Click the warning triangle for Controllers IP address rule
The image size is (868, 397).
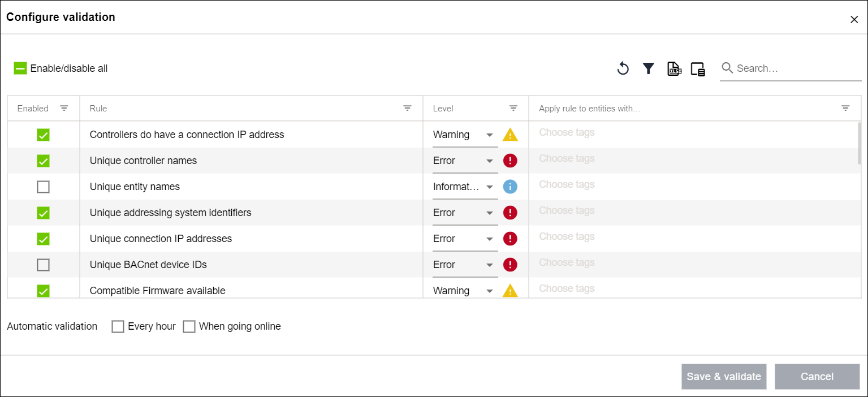(510, 135)
